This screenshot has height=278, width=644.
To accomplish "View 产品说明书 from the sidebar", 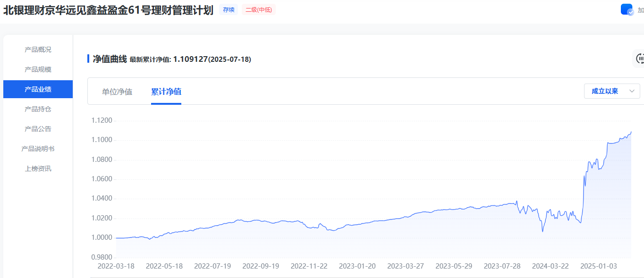I will [38, 149].
